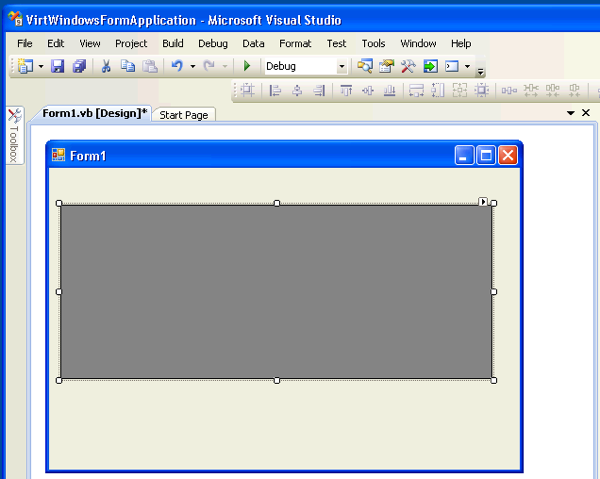This screenshot has width=600, height=479.
Task: Click the Save icon in the toolbar
Action: 57,66
